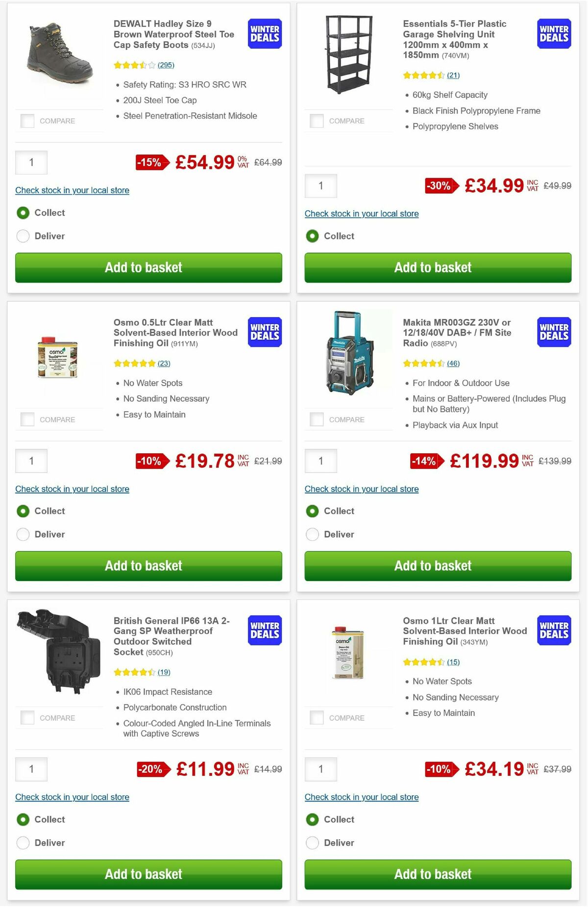
Task: Click the Winter Deals badge on the outdoor socket
Action: tap(264, 630)
